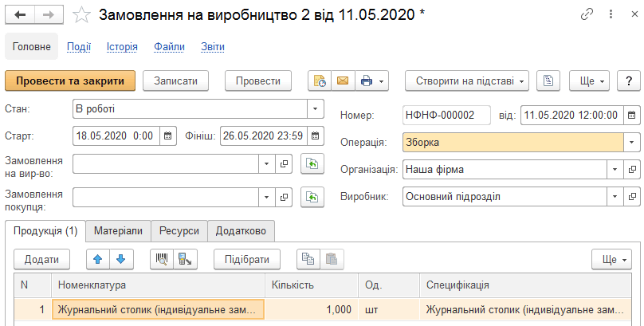
Task: Select the Продукція (1) tab
Action: [45, 231]
